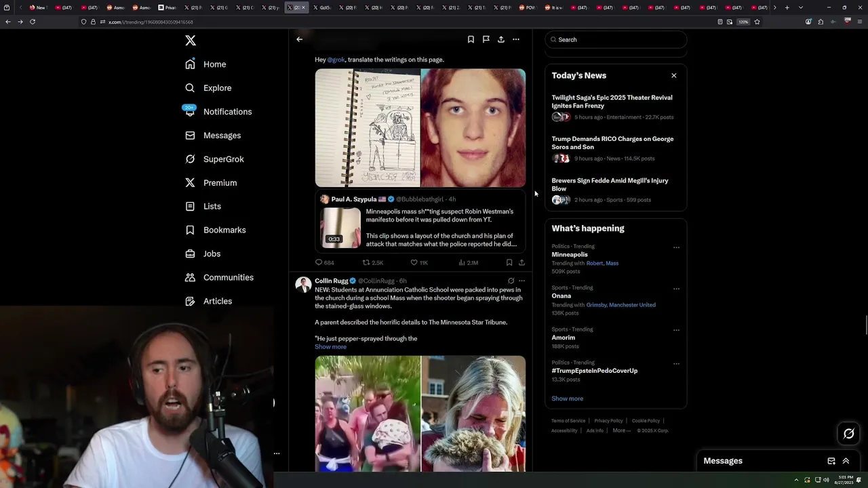
Task: Open Premium in the sidebar
Action: pos(211,183)
